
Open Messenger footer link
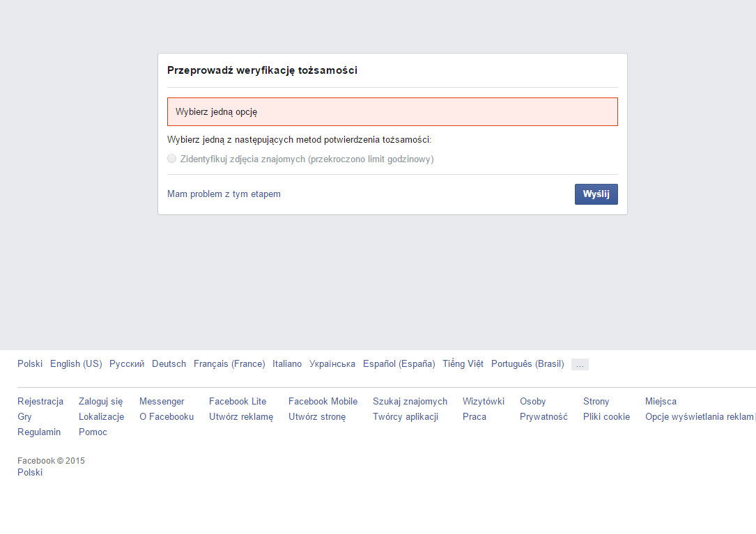[x=162, y=402]
